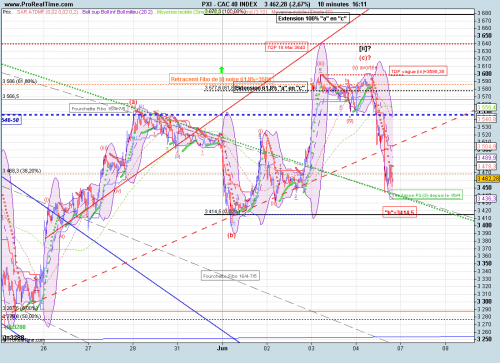Click the red (a) wave label
Viewport: 500px width, 363px height.
click(x=133, y=102)
